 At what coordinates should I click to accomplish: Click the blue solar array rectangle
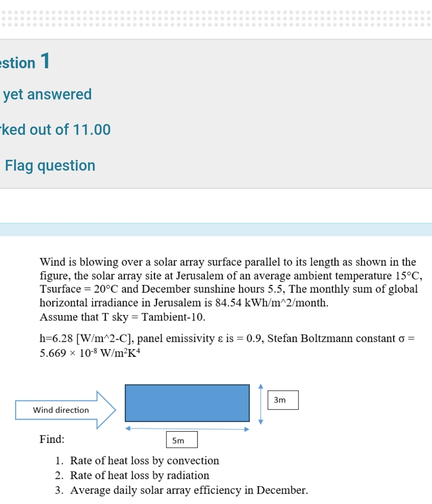(x=187, y=403)
